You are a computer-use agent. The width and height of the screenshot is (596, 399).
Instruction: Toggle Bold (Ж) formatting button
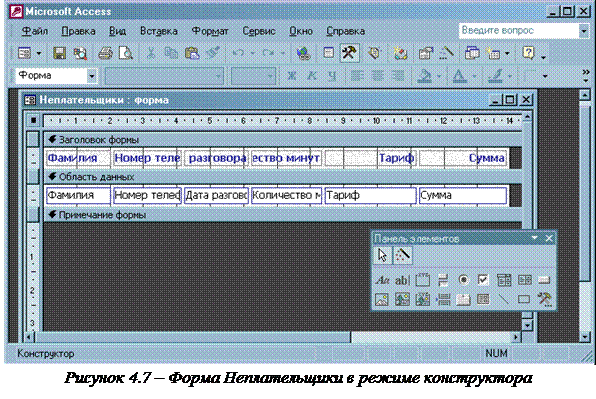(x=292, y=76)
